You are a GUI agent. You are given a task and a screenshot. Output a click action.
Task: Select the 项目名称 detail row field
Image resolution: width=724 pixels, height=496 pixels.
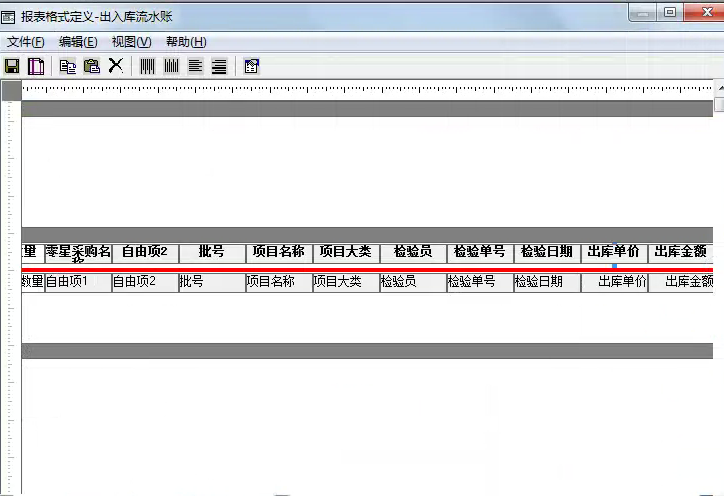click(279, 283)
